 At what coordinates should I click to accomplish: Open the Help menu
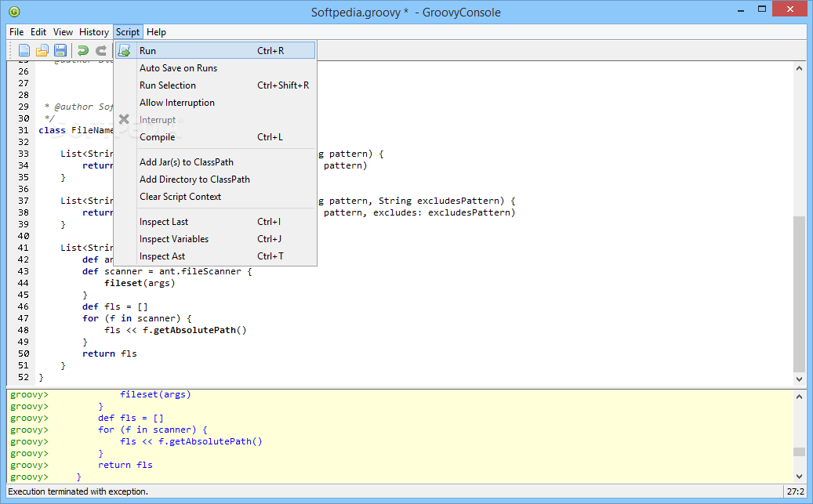pos(156,32)
